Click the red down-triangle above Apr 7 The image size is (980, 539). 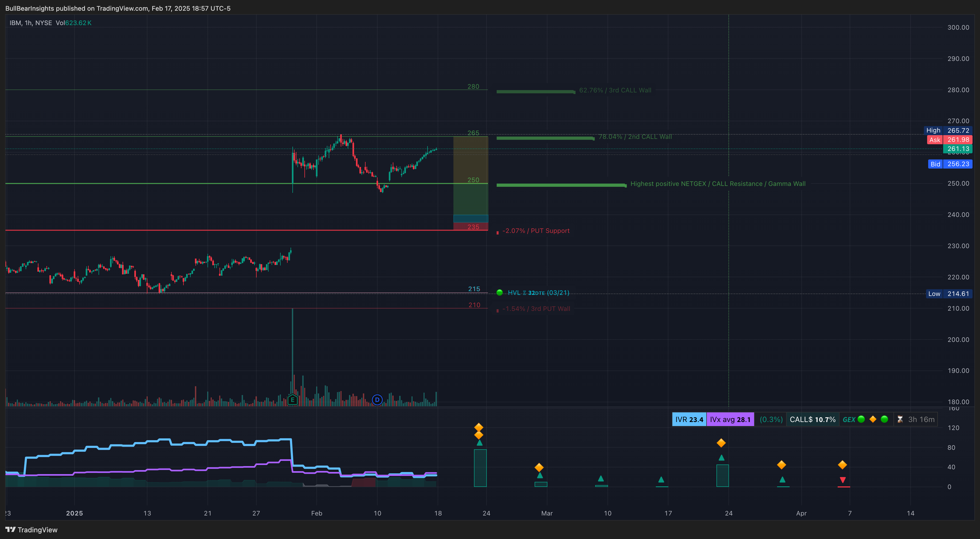(843, 480)
